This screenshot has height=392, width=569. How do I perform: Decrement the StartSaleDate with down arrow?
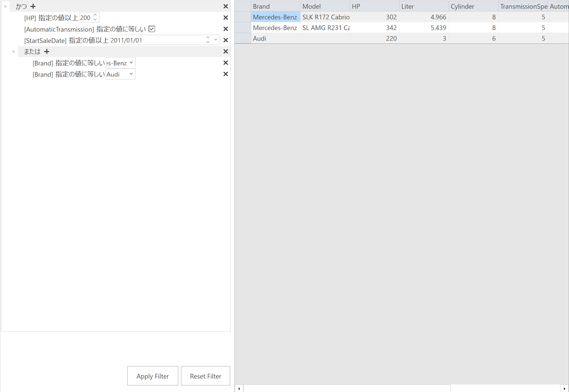pyautogui.click(x=208, y=42)
